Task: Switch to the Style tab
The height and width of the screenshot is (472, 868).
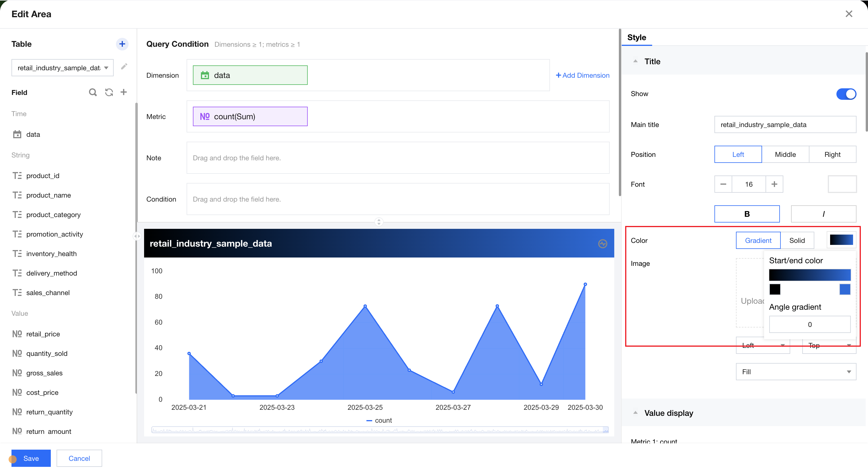Action: (637, 37)
